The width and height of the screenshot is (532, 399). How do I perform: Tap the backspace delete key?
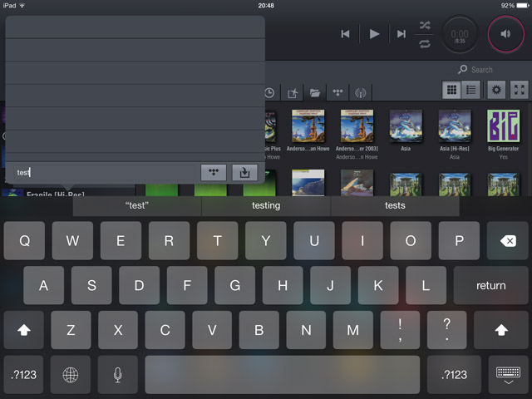click(x=508, y=240)
